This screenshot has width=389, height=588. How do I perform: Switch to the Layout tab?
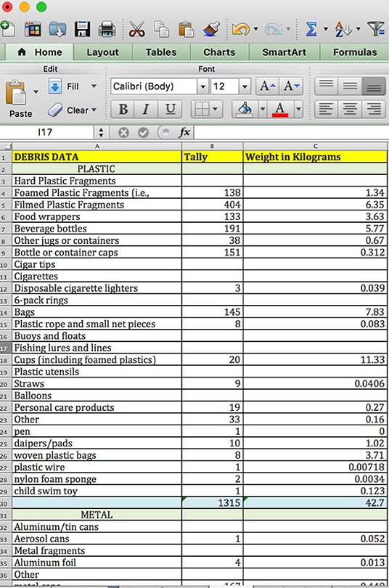(102, 52)
